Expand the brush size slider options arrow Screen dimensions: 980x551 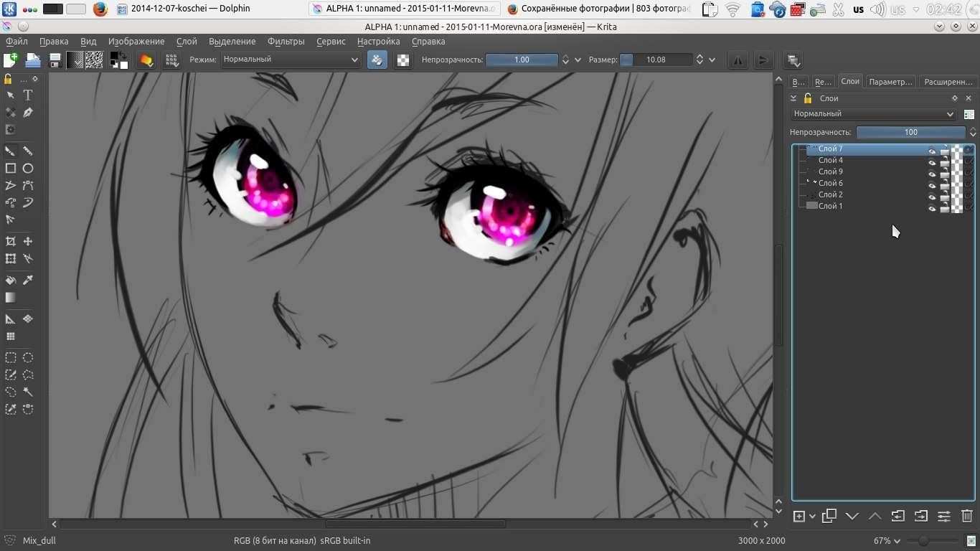pos(712,60)
